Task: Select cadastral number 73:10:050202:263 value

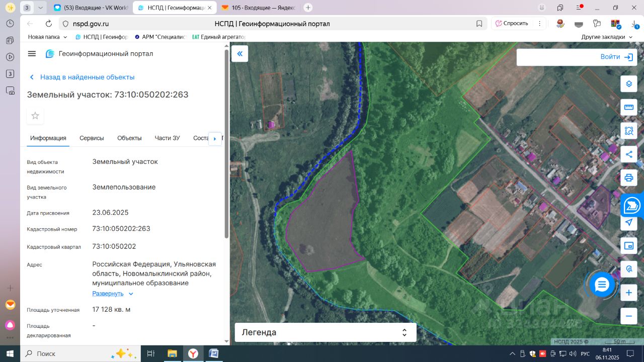Action: coord(121,229)
